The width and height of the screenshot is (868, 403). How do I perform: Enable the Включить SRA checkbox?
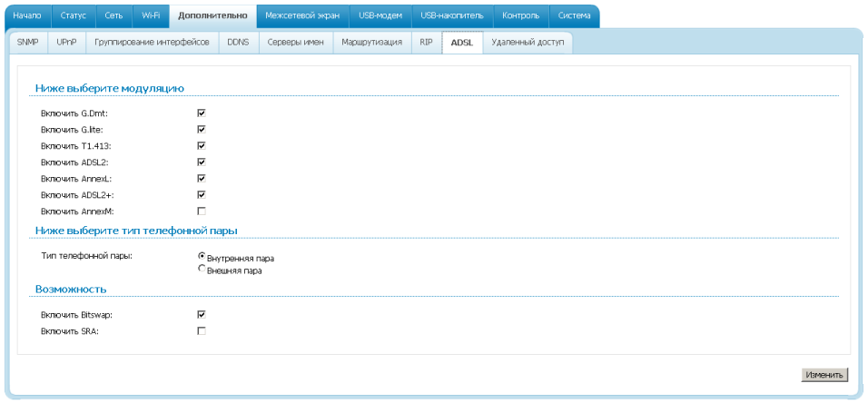(x=202, y=331)
